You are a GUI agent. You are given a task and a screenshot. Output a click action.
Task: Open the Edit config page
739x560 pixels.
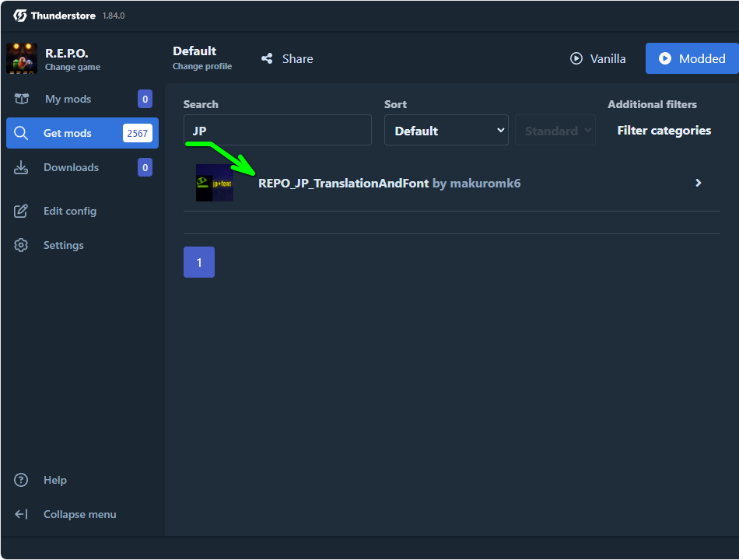click(x=82, y=211)
